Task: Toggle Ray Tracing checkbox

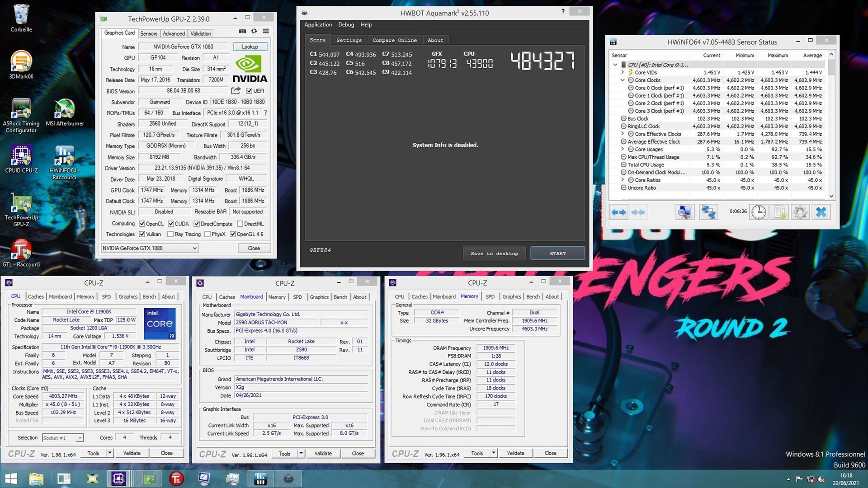Action: tap(170, 234)
